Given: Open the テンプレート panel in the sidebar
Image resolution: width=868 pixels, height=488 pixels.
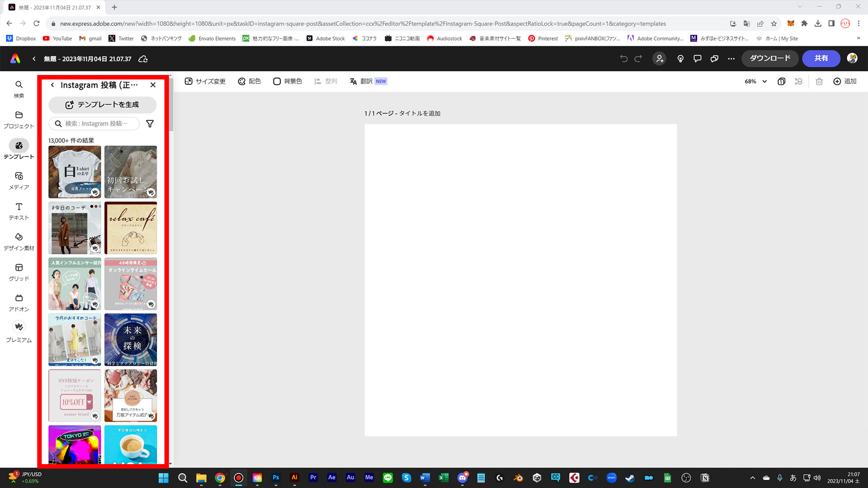Looking at the screenshot, I should pos(19,149).
